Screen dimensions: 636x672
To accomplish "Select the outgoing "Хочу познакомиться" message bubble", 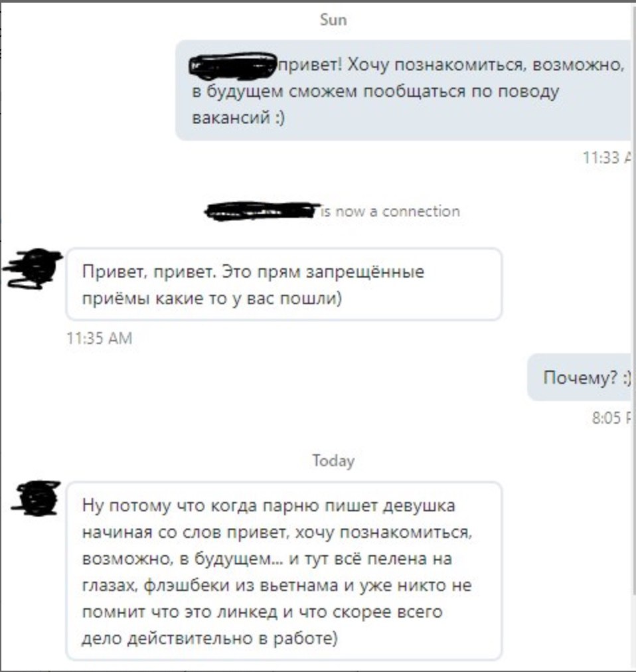I will [405, 90].
